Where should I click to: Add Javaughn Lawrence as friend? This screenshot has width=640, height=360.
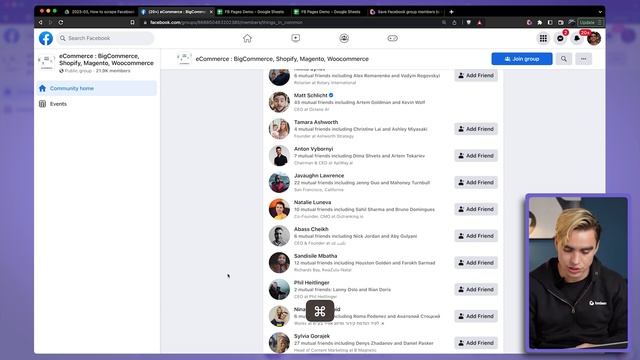point(476,182)
